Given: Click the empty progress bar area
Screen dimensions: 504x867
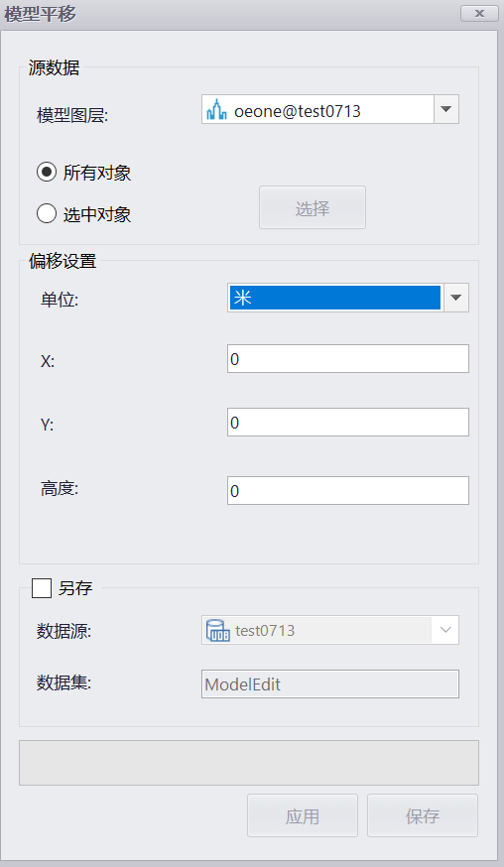Looking at the screenshot, I should (x=249, y=763).
